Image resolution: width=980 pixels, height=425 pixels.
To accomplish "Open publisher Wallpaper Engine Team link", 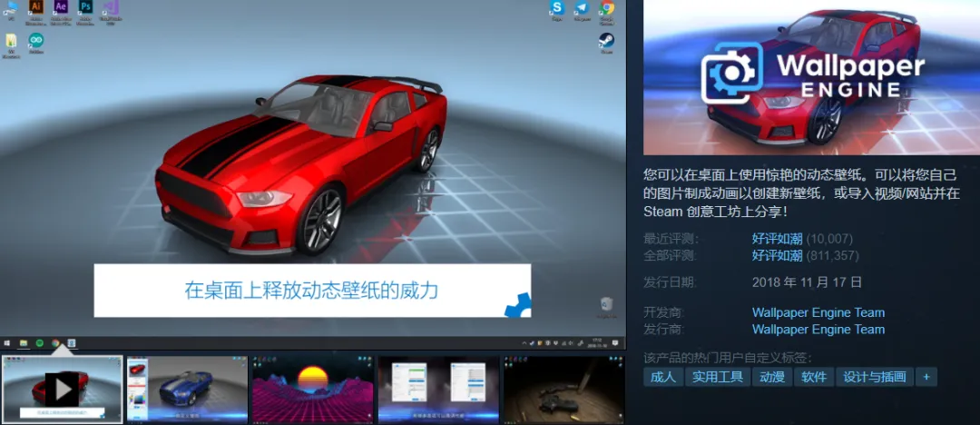I will [818, 330].
